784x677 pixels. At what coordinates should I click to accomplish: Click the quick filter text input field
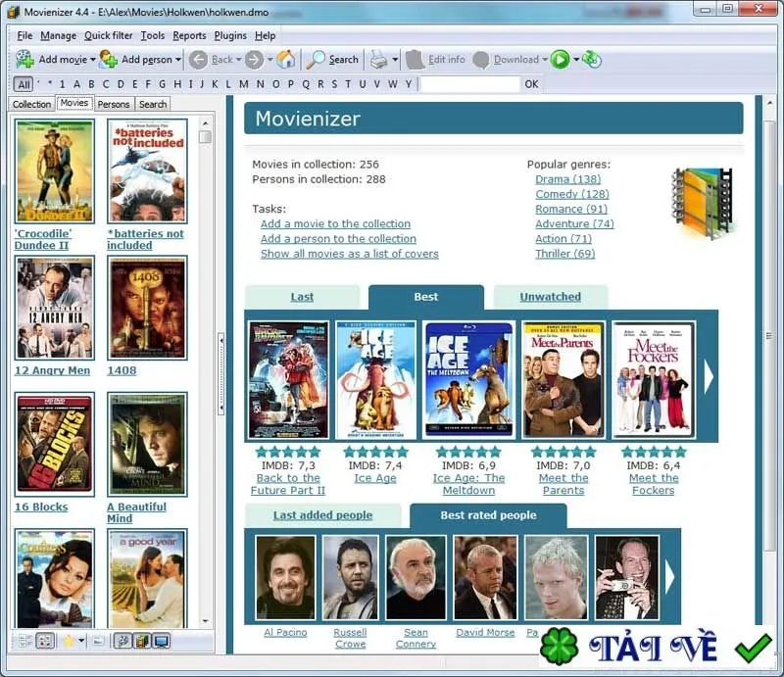(470, 84)
